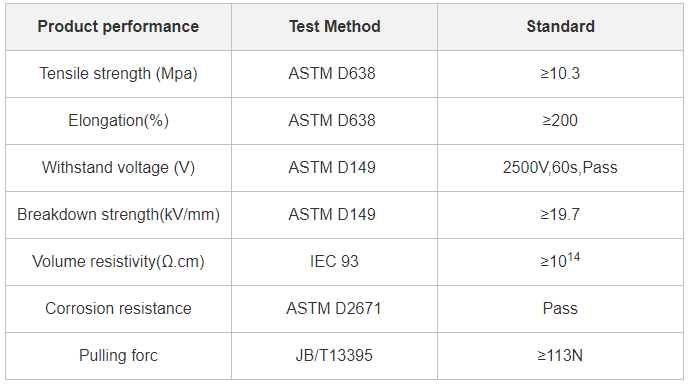The width and height of the screenshot is (690, 386).
Task: Select the Volume resistivity(Ω.cm) cell
Action: click(118, 262)
